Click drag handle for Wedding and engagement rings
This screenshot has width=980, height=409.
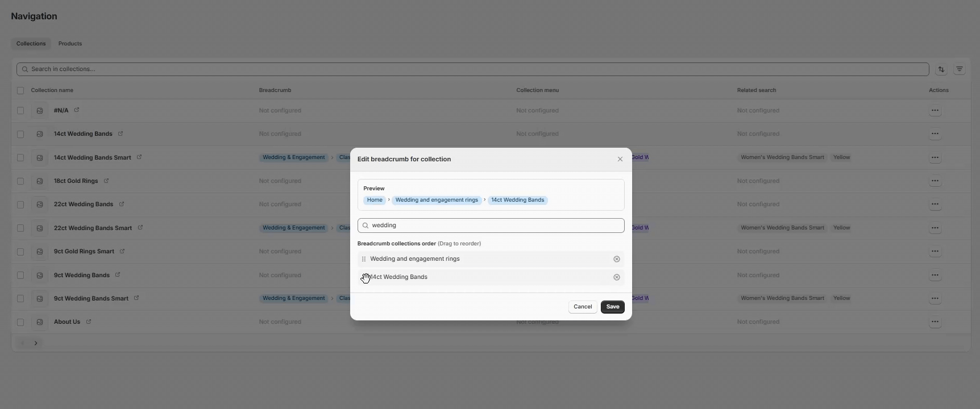364,259
